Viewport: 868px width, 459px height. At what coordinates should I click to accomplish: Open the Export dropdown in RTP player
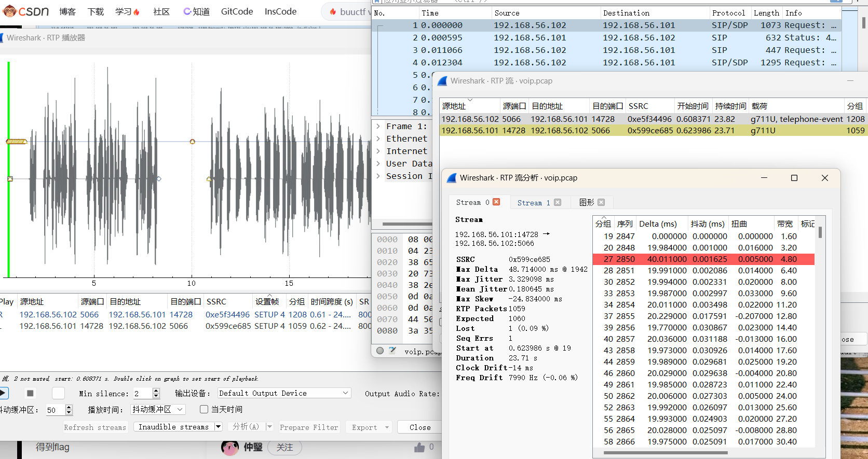pyautogui.click(x=370, y=427)
